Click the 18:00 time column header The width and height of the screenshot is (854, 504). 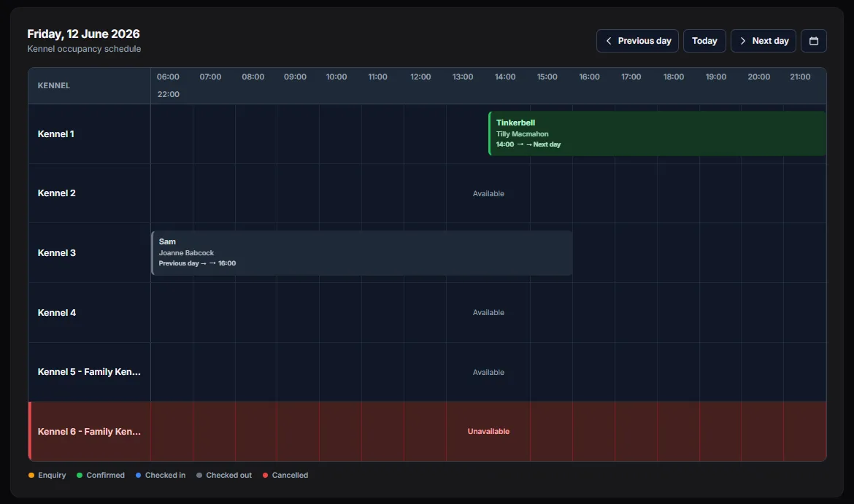[x=673, y=77]
